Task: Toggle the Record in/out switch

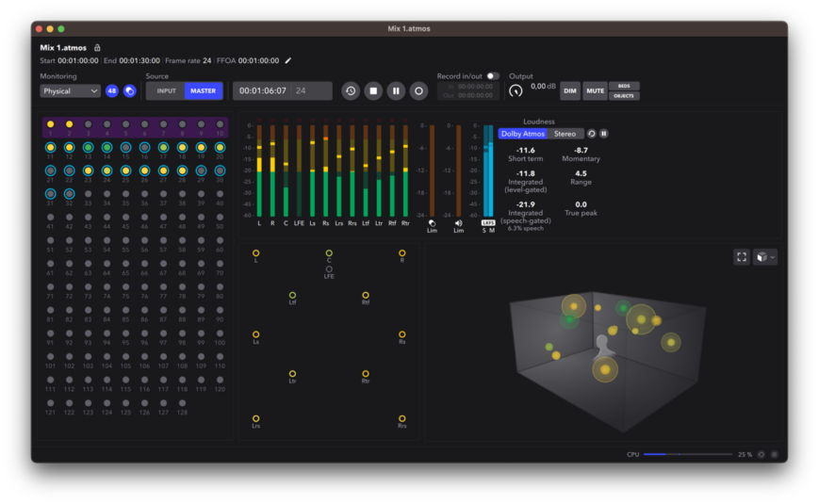Action: 492,75
